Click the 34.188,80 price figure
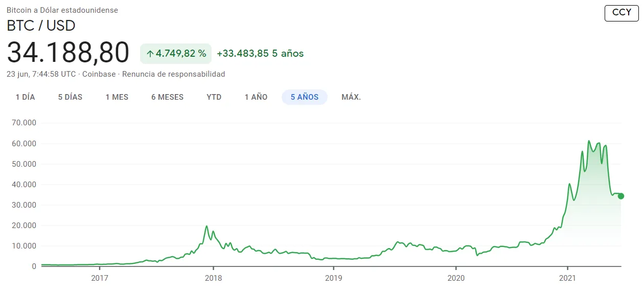Screen dimensions: 644x292 coord(68,53)
